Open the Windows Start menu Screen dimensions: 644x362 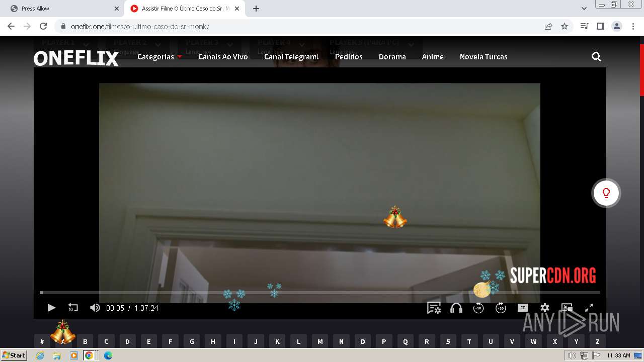point(14,355)
